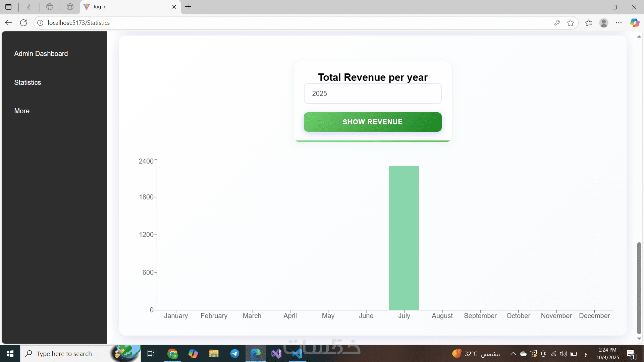
Task: Open Telegram from the taskbar
Action: (x=234, y=354)
